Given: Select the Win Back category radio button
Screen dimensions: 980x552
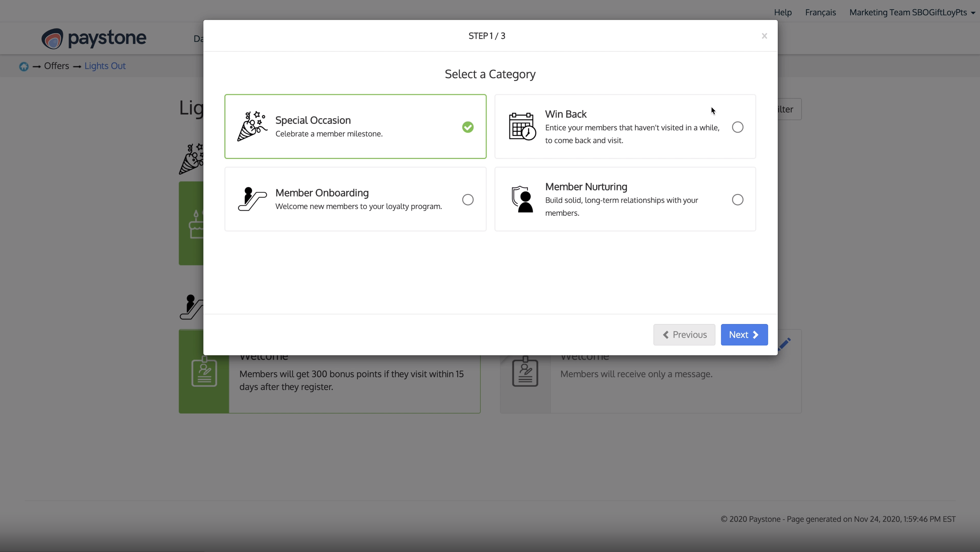Looking at the screenshot, I should pyautogui.click(x=738, y=127).
